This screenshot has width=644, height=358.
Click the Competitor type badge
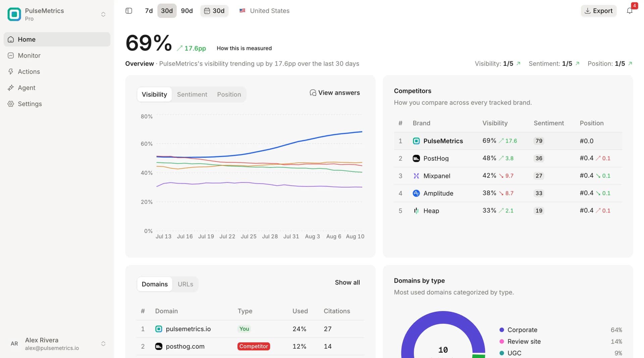coord(254,346)
